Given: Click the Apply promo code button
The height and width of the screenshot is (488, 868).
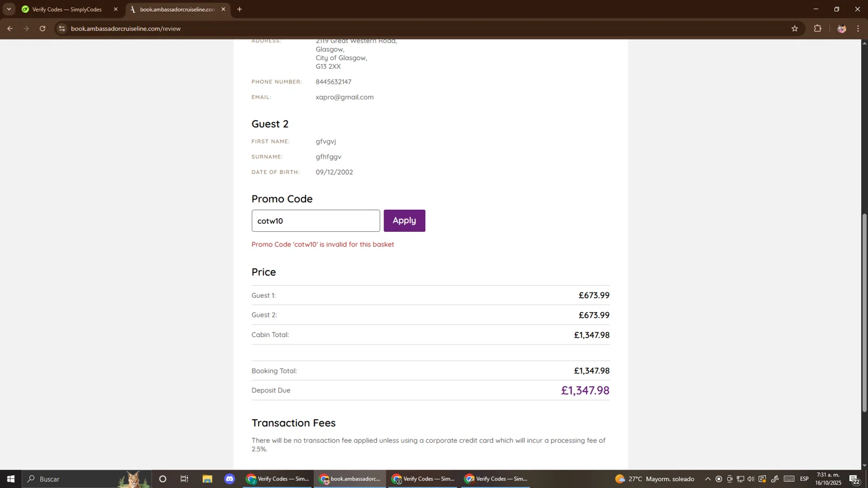Looking at the screenshot, I should [404, 220].
